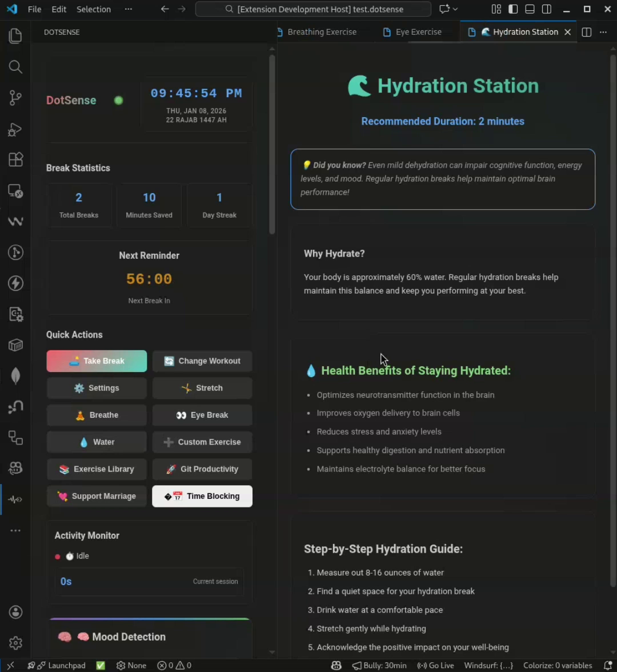This screenshot has height=672, width=617.
Task: Open the Accounts icon
Action: 15,612
